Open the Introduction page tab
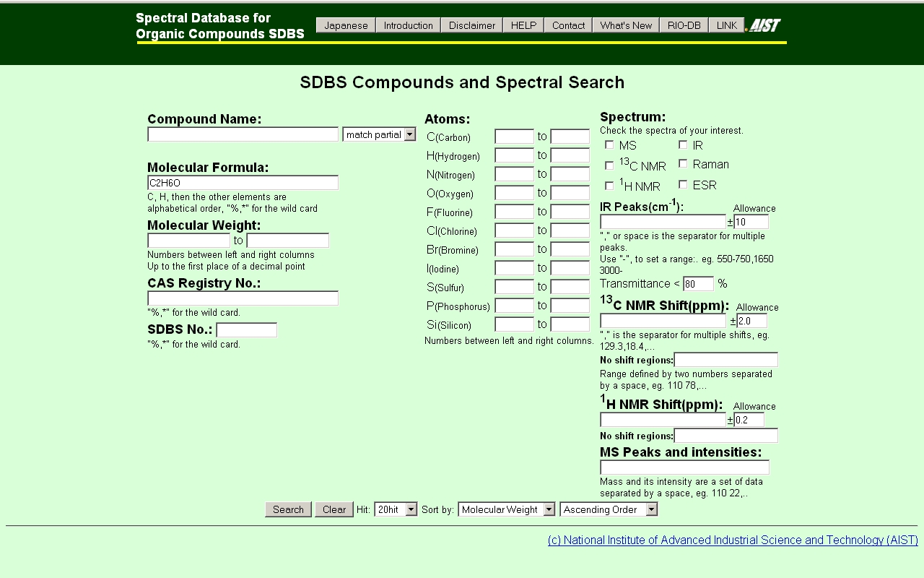924x578 pixels. tap(408, 25)
